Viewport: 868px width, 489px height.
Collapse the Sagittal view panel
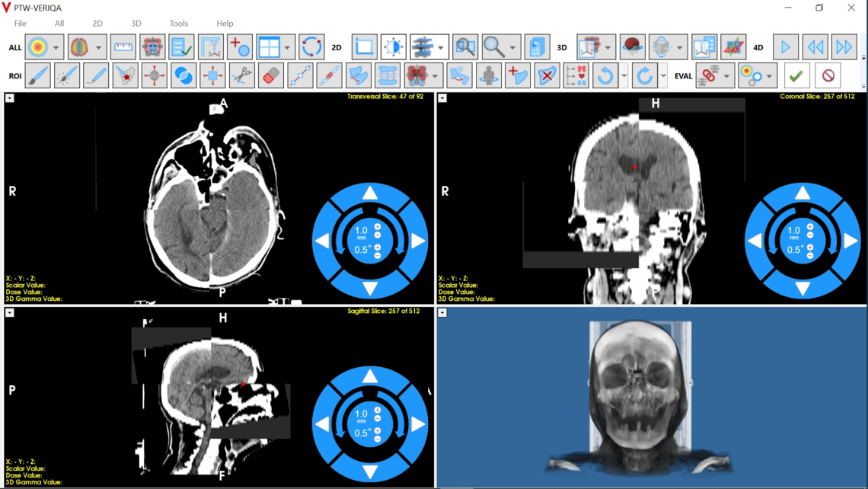9,314
